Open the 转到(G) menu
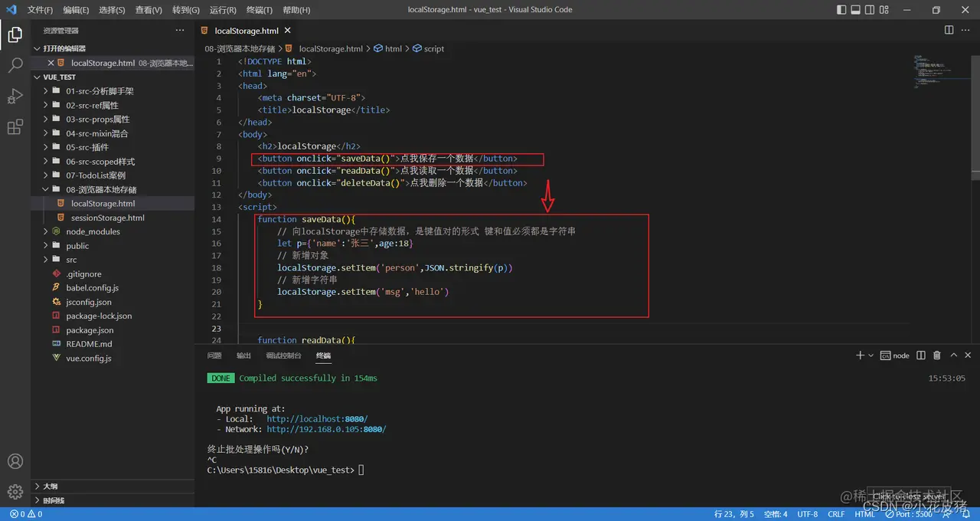This screenshot has width=980, height=521. click(x=185, y=10)
